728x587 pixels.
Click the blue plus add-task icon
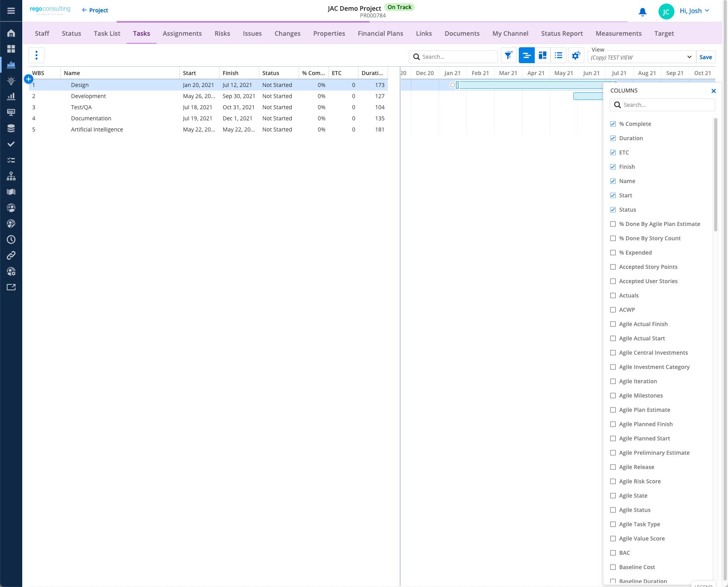[x=29, y=79]
